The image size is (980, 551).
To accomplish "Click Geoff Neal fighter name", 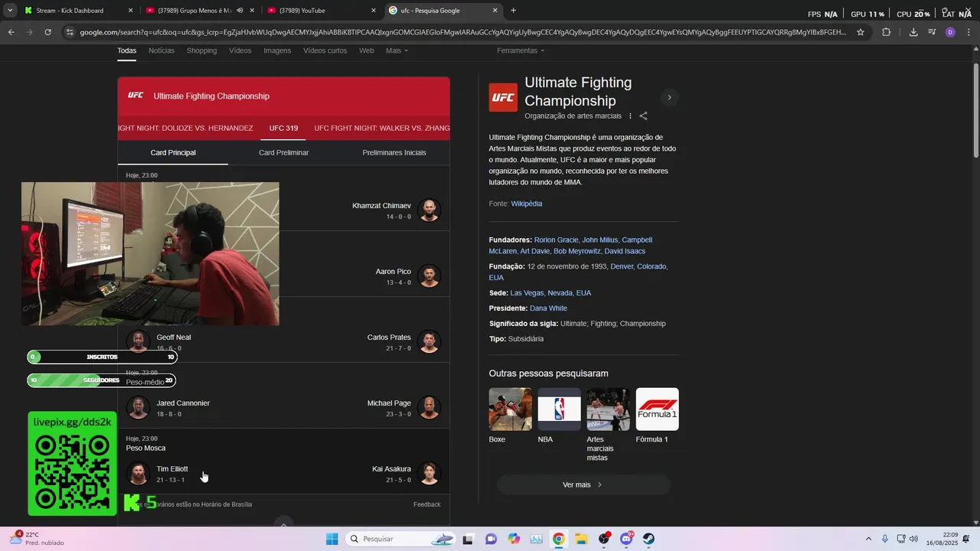I will tap(174, 337).
